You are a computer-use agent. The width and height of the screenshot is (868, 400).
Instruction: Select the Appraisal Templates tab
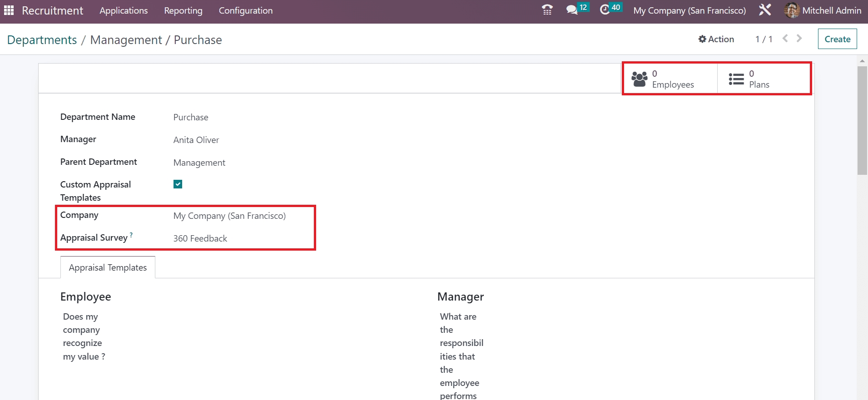click(108, 267)
